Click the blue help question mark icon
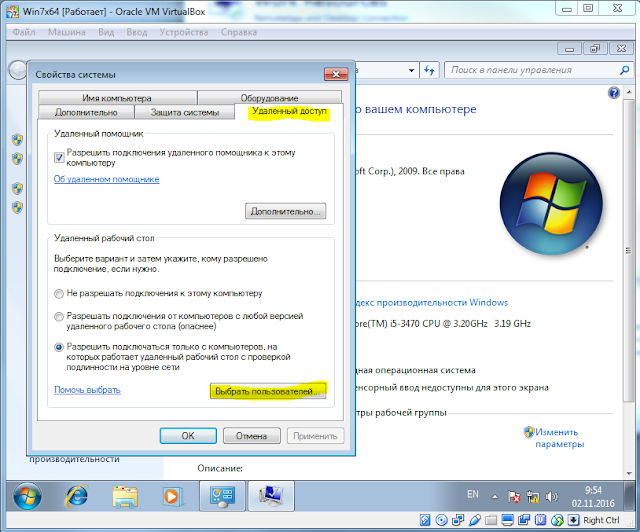The image size is (640, 532). click(x=614, y=93)
